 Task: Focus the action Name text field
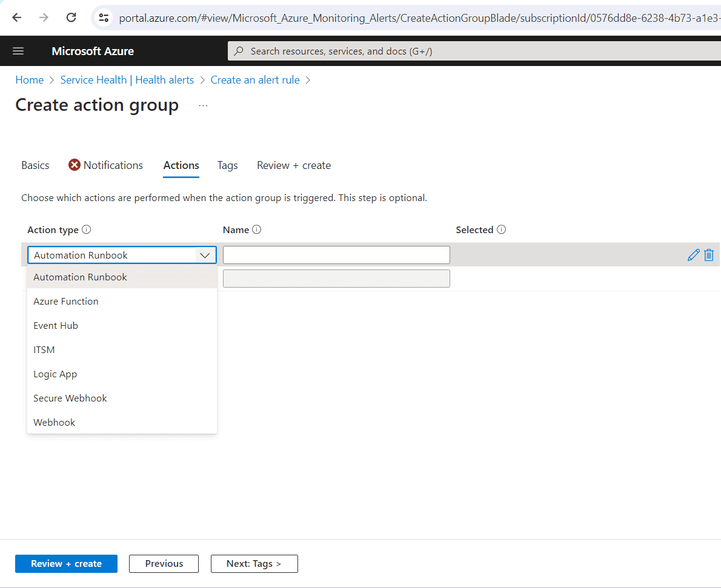(337, 255)
